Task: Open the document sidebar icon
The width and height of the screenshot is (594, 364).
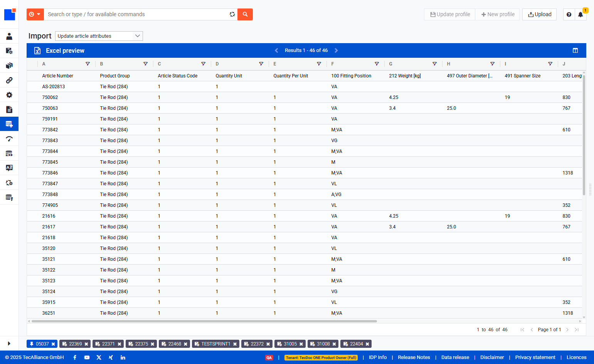Action: pyautogui.click(x=9, y=109)
